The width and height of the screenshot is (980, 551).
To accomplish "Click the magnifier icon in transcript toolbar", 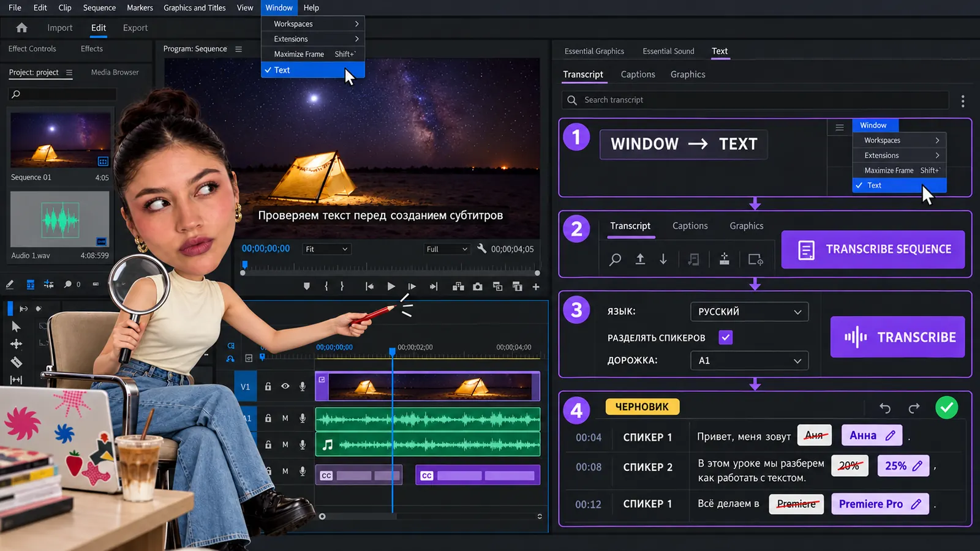I will [615, 260].
